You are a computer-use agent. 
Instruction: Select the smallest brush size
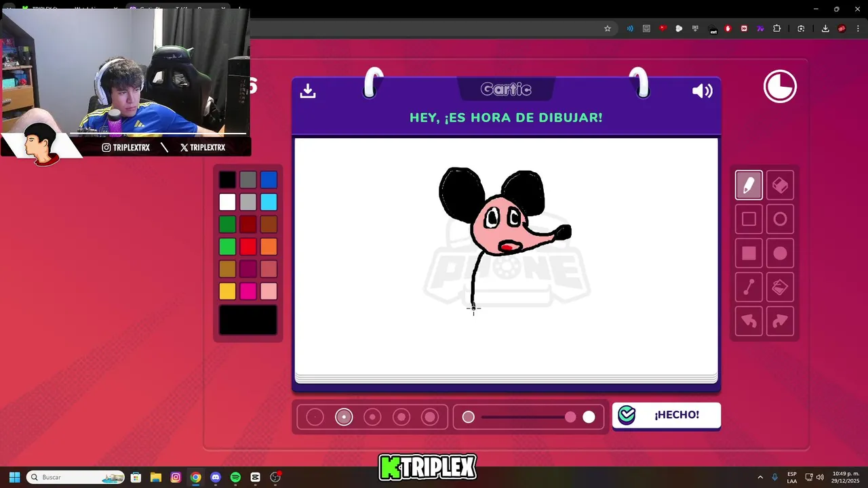pyautogui.click(x=315, y=417)
